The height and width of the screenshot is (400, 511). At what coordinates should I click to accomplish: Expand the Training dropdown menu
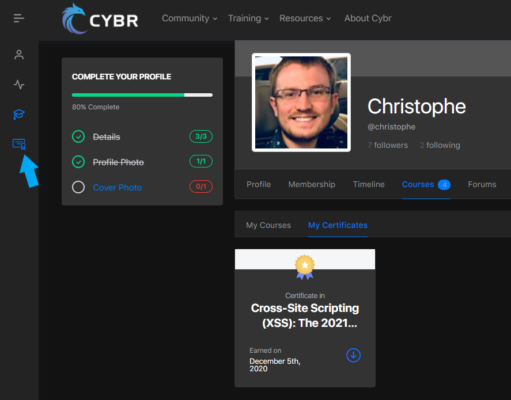pyautogui.click(x=248, y=18)
